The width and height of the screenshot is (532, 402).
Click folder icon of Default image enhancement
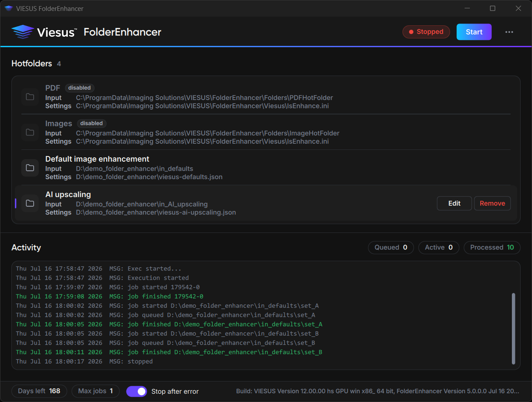(x=30, y=167)
